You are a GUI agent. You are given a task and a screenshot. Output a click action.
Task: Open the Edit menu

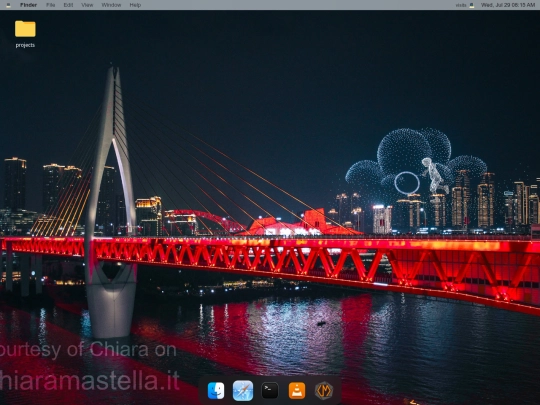[68, 5]
